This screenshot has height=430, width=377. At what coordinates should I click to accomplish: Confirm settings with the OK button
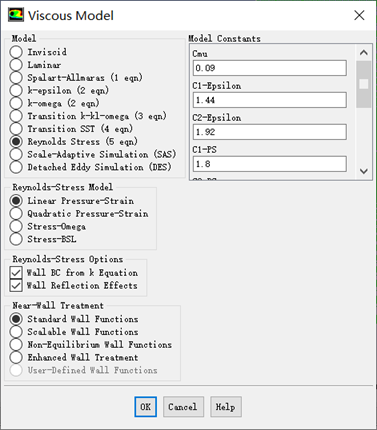coord(146,407)
